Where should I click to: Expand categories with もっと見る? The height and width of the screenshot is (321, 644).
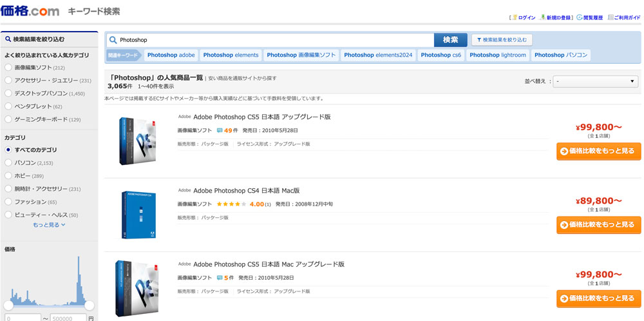pos(49,225)
